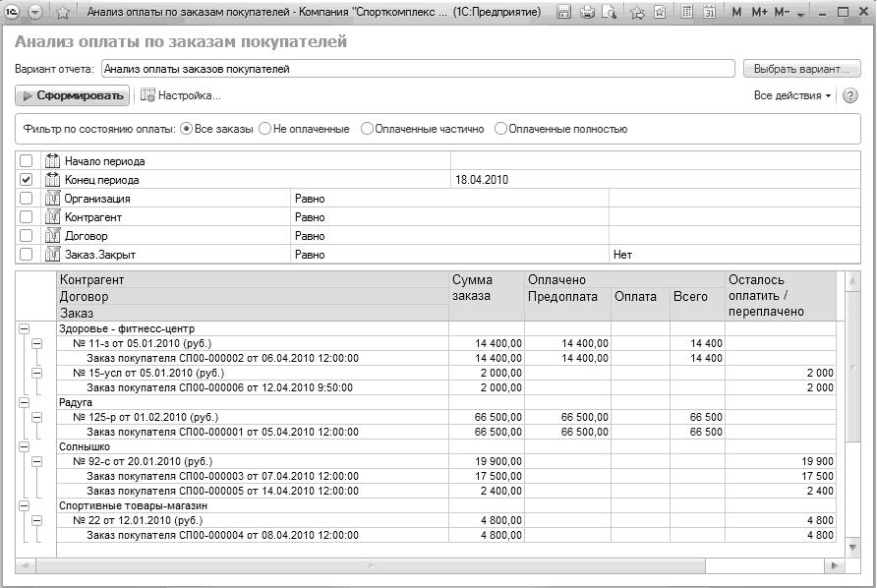
Task: Select the Все заказы radio button
Action: (x=186, y=129)
